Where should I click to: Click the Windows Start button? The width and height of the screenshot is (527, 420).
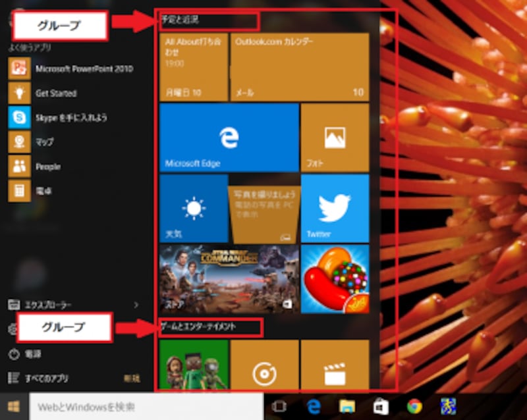pyautogui.click(x=14, y=407)
